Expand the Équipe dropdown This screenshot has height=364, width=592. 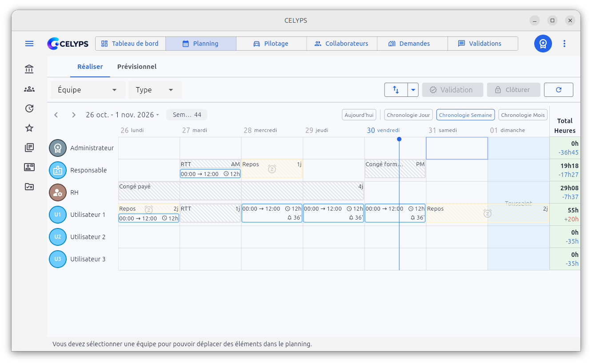tap(88, 90)
